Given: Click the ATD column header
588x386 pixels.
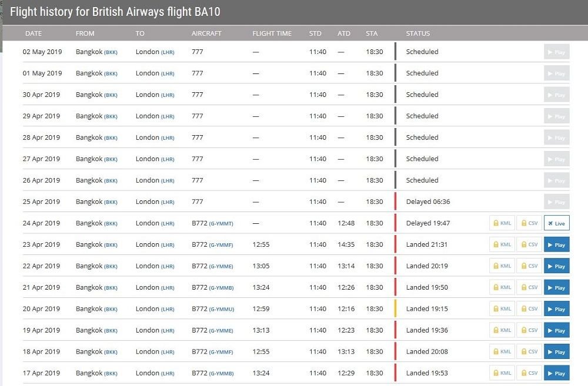Looking at the screenshot, I should click(x=343, y=33).
